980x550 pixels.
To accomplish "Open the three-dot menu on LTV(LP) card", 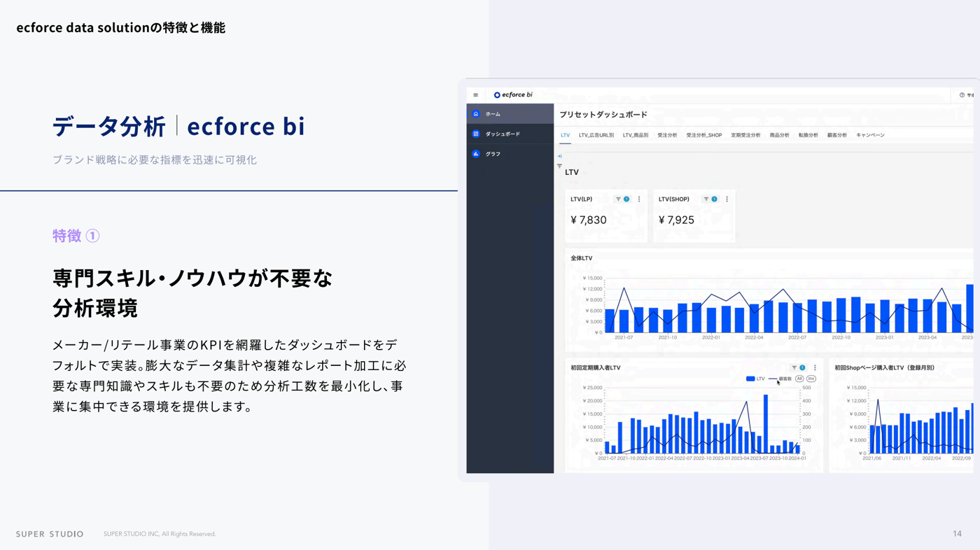I will click(x=639, y=199).
